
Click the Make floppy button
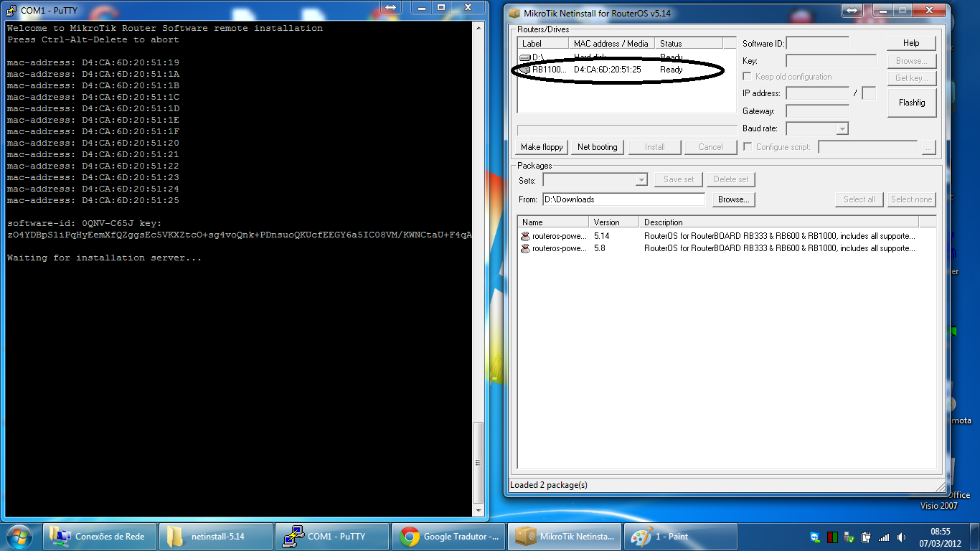542,147
